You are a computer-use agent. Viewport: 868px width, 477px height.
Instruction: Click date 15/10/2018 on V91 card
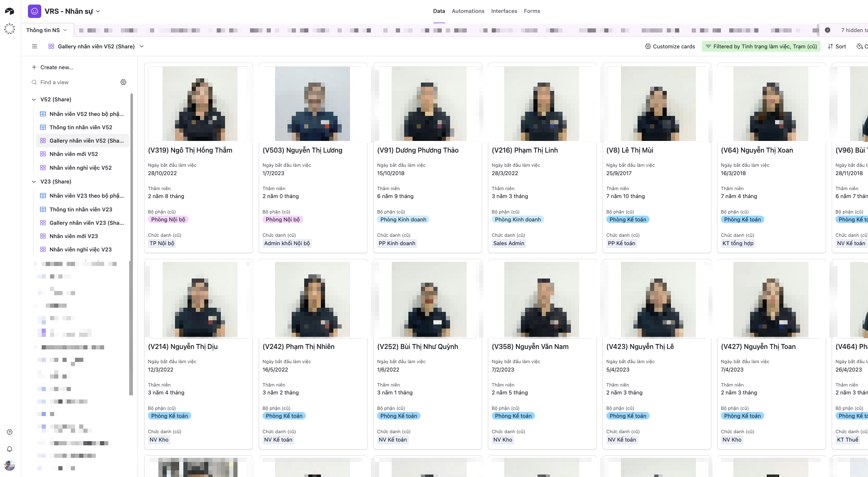[390, 173]
